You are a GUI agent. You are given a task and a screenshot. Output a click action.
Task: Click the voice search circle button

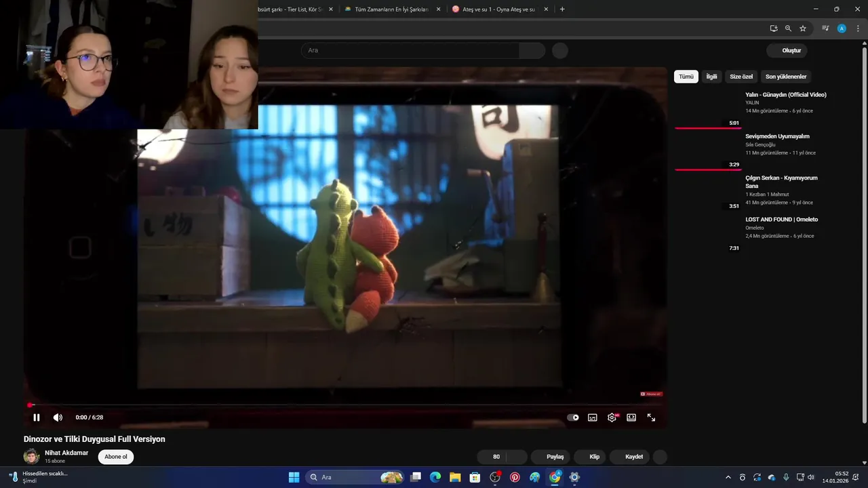click(x=560, y=50)
